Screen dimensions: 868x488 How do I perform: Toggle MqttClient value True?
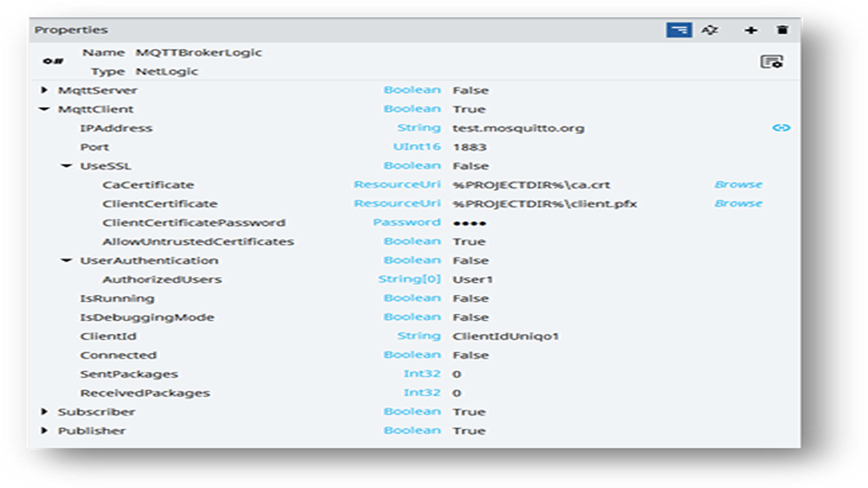coord(469,109)
